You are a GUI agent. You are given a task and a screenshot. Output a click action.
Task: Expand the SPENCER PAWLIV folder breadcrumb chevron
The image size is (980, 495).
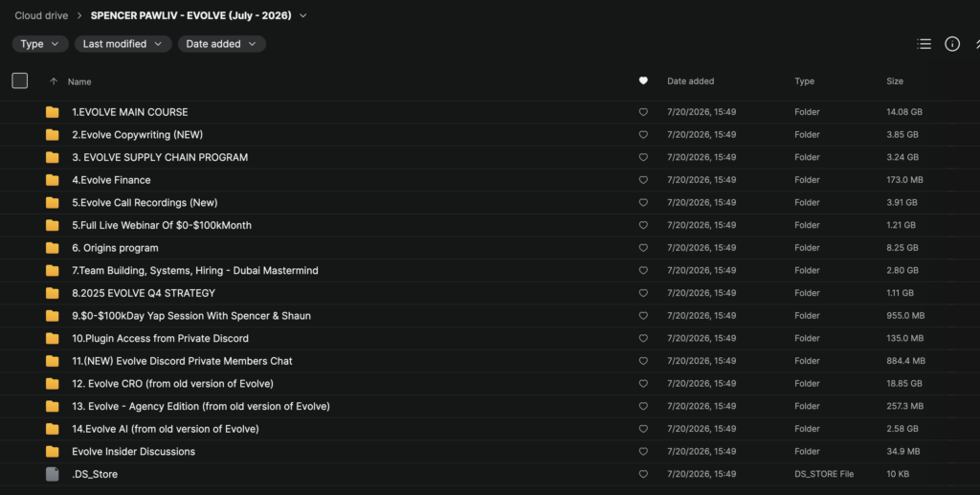coord(303,15)
